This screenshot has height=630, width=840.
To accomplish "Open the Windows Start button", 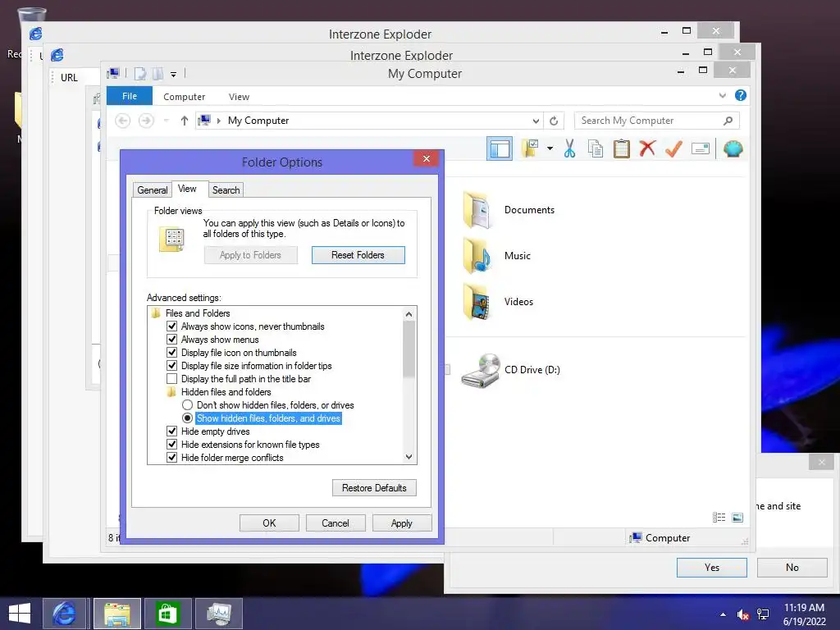I will pos(20,614).
